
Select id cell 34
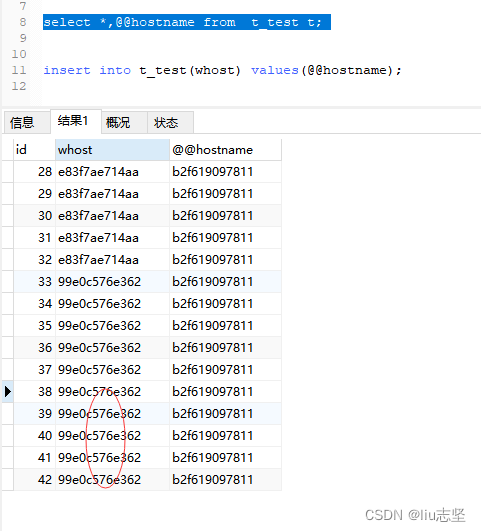point(34,304)
